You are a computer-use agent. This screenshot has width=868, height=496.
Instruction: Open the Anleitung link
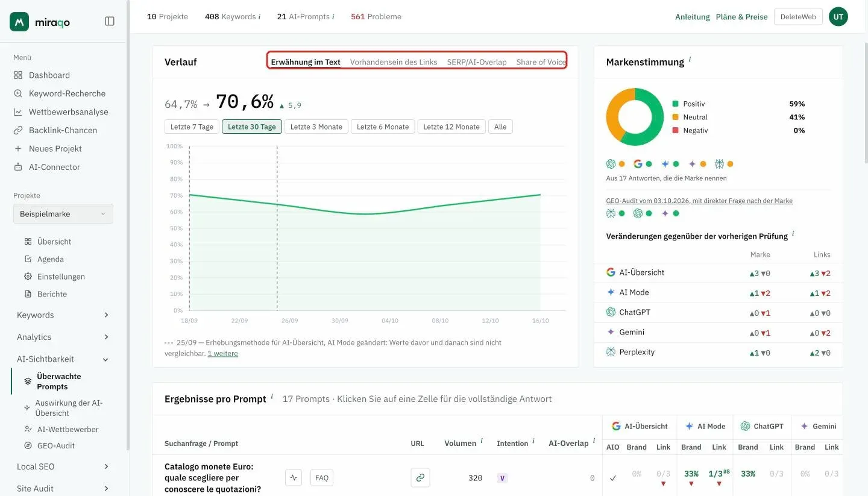point(693,17)
